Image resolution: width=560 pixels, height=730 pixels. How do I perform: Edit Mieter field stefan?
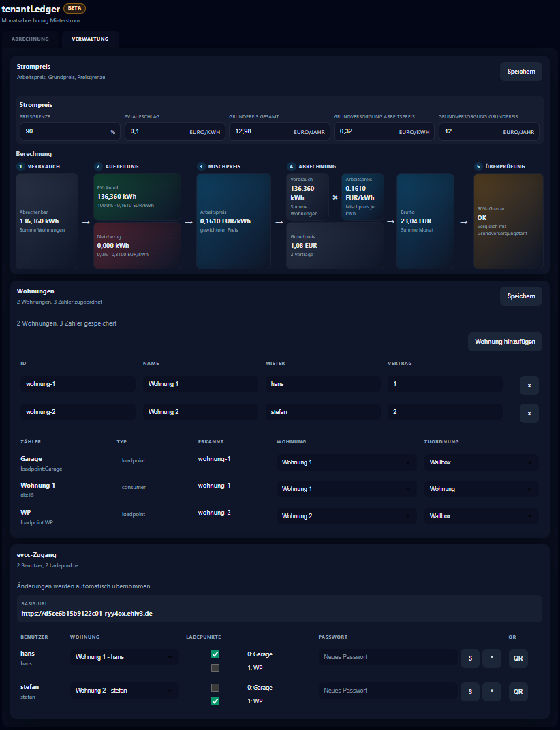(323, 412)
